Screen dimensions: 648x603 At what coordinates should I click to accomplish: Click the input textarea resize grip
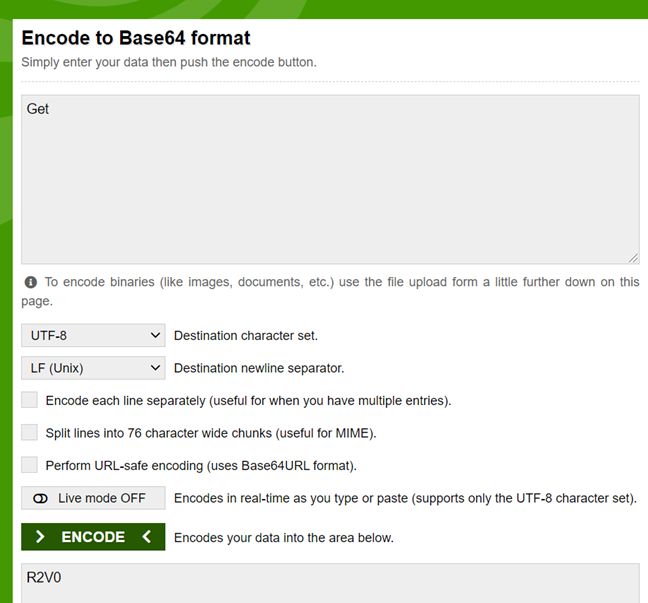(633, 258)
